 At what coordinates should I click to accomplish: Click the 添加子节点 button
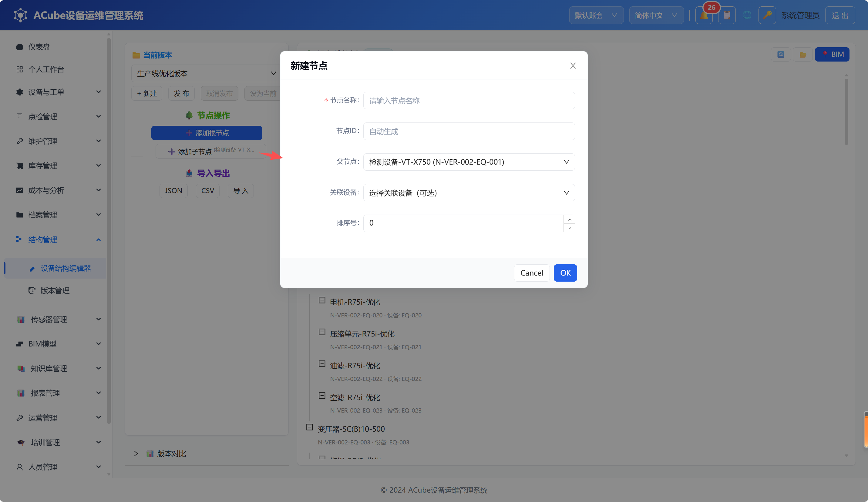click(x=211, y=151)
